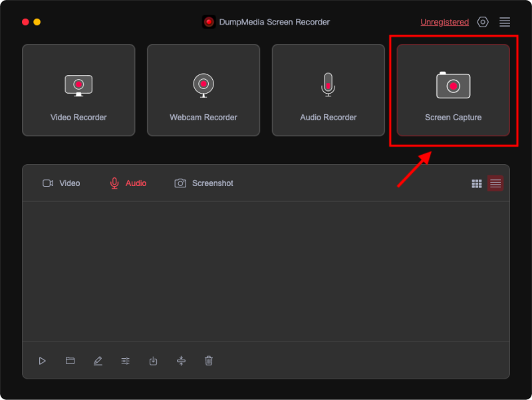Switch to grid view layout

coord(477,183)
